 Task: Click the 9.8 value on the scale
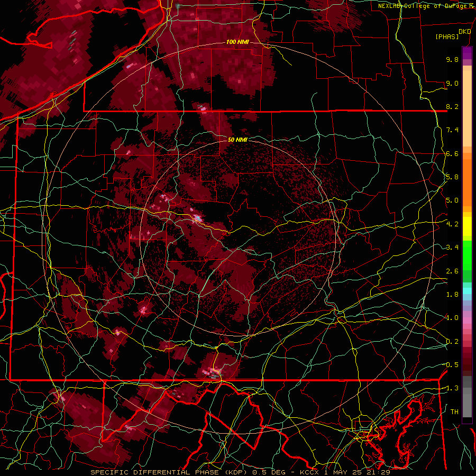(x=452, y=59)
